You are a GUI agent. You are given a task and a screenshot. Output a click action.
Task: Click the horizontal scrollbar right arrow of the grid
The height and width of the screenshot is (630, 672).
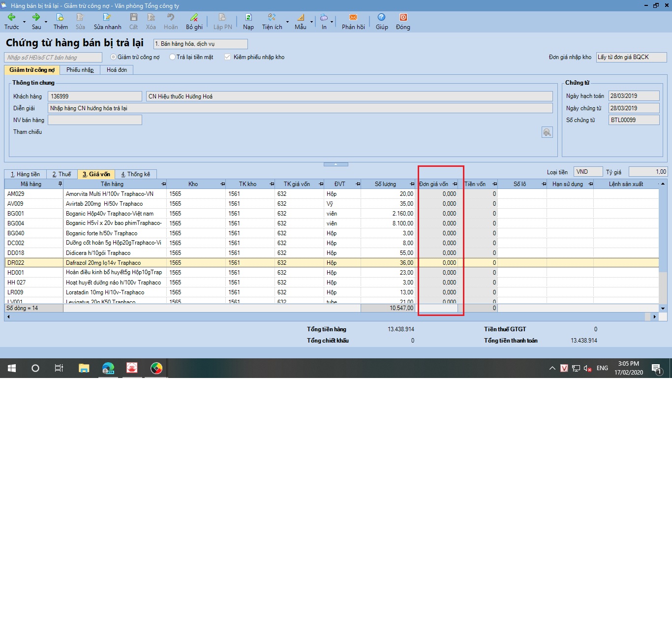pos(654,316)
